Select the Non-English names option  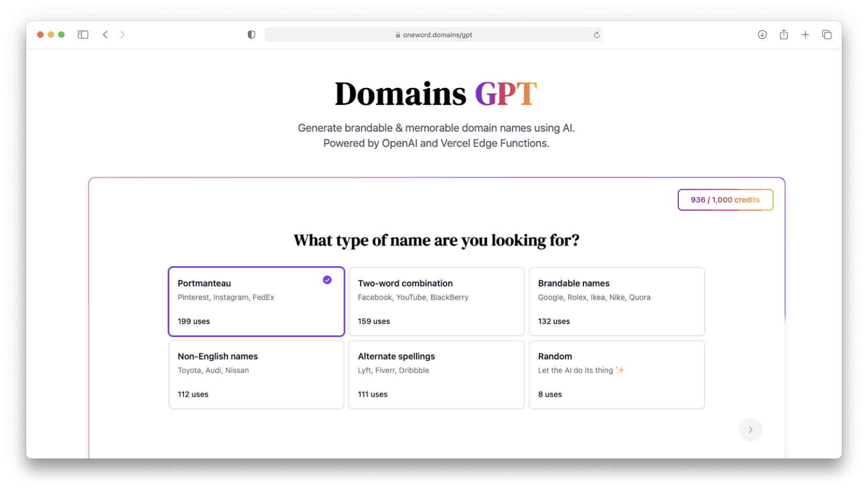[256, 374]
